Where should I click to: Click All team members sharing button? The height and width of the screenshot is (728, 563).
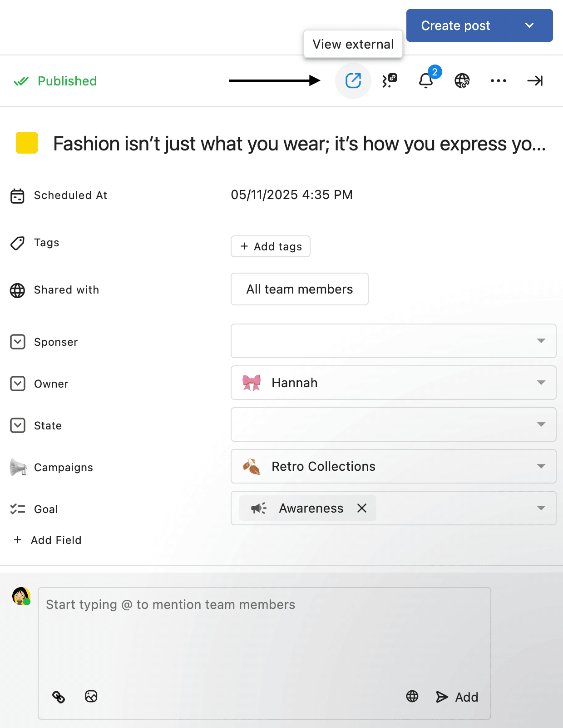300,289
